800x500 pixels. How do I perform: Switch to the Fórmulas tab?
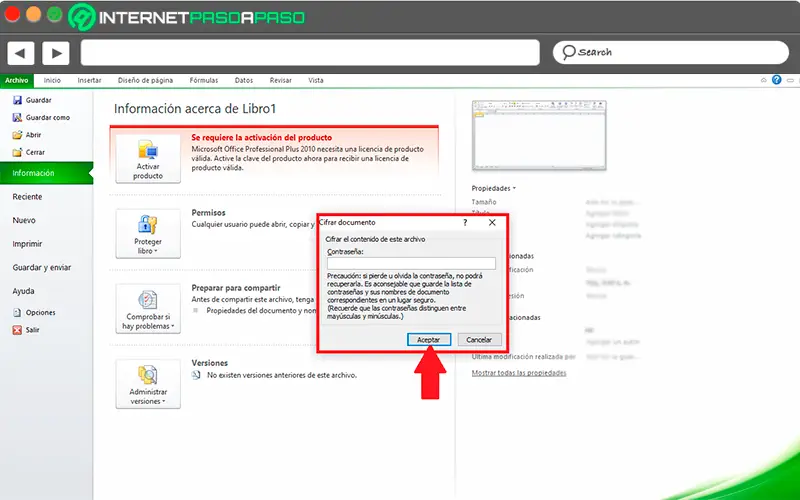click(x=204, y=81)
